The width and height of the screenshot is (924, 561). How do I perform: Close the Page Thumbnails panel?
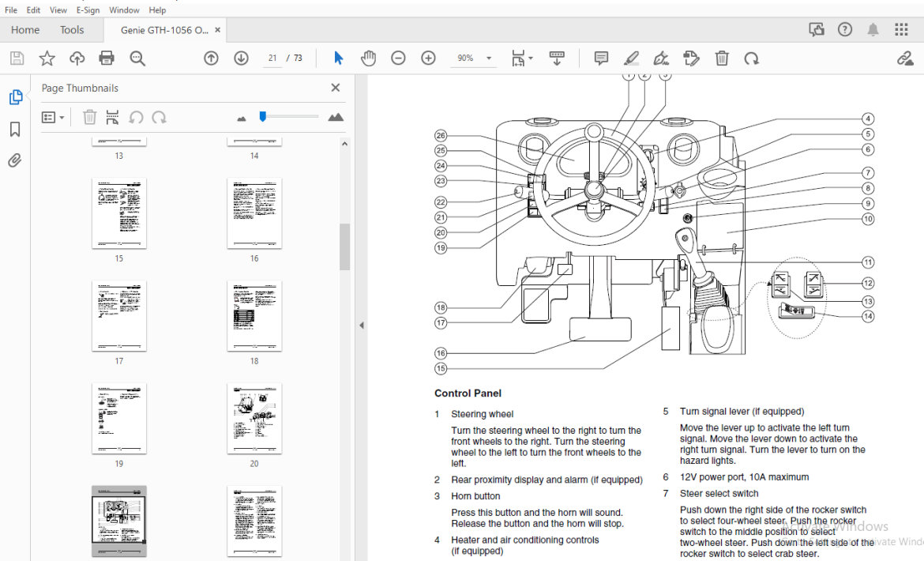pyautogui.click(x=336, y=88)
